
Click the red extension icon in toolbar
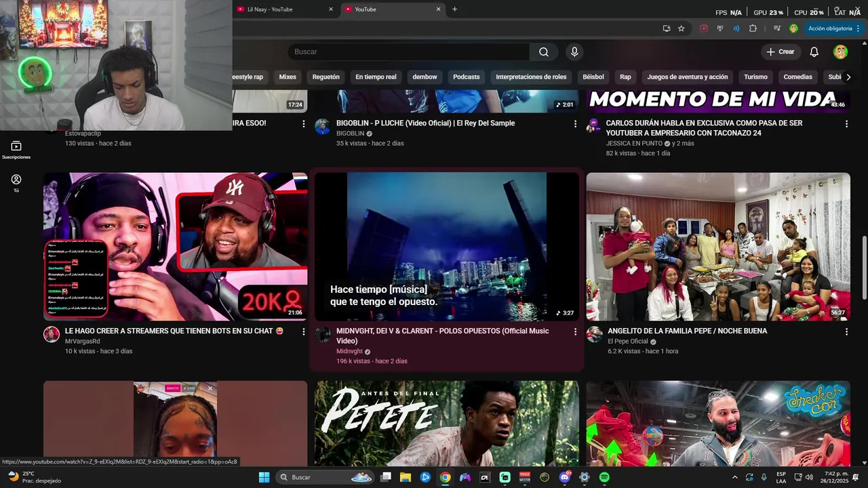(704, 28)
